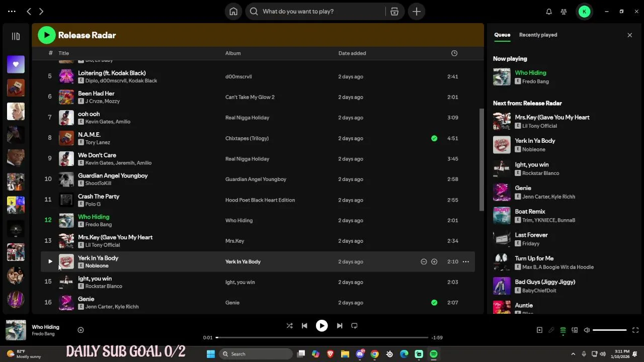The width and height of the screenshot is (644, 362).
Task: Click the Windows taskbar Search box
Action: pyautogui.click(x=256, y=354)
